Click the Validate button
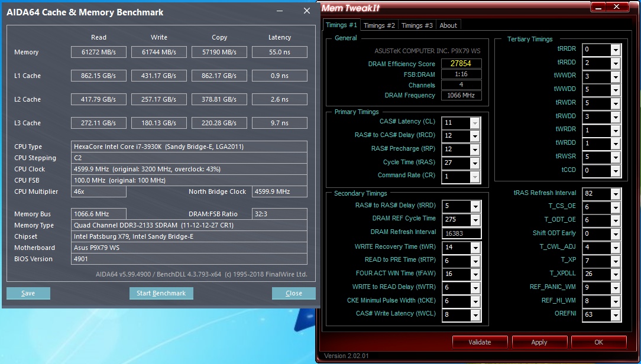The width and height of the screenshot is (641, 364). pyautogui.click(x=480, y=342)
